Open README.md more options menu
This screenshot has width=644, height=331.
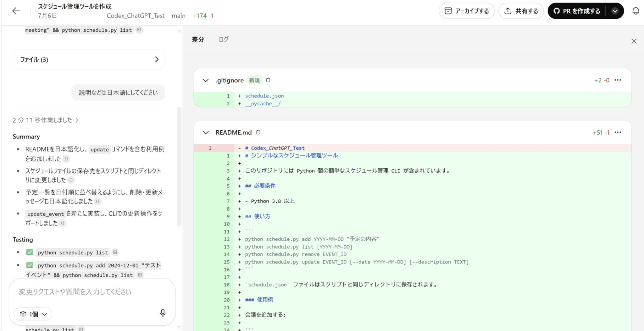pos(618,132)
